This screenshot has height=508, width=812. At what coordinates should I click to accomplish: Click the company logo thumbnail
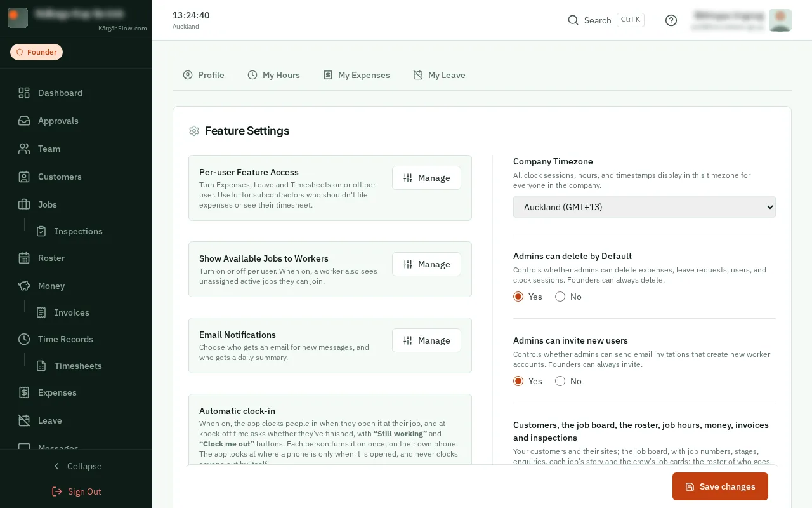coord(18,18)
